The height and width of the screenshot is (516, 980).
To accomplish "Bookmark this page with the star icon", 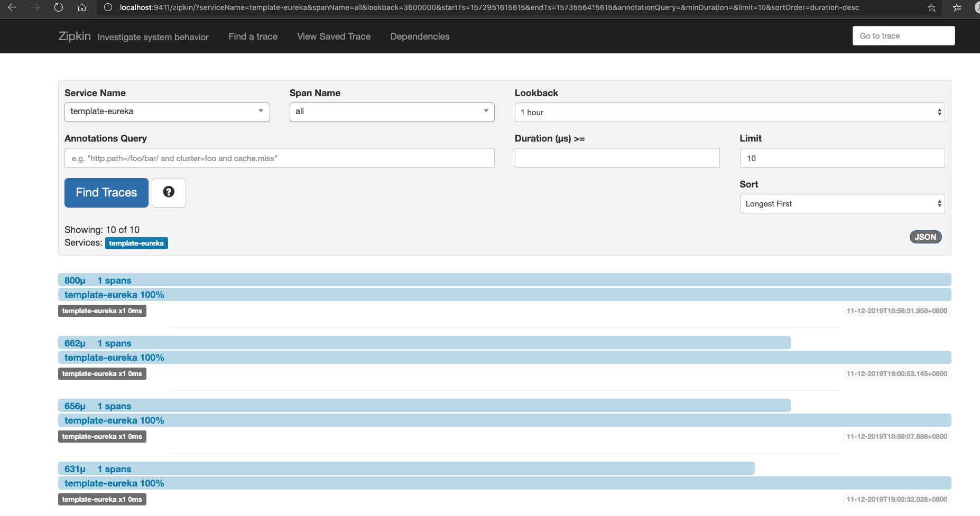I will pyautogui.click(x=931, y=7).
